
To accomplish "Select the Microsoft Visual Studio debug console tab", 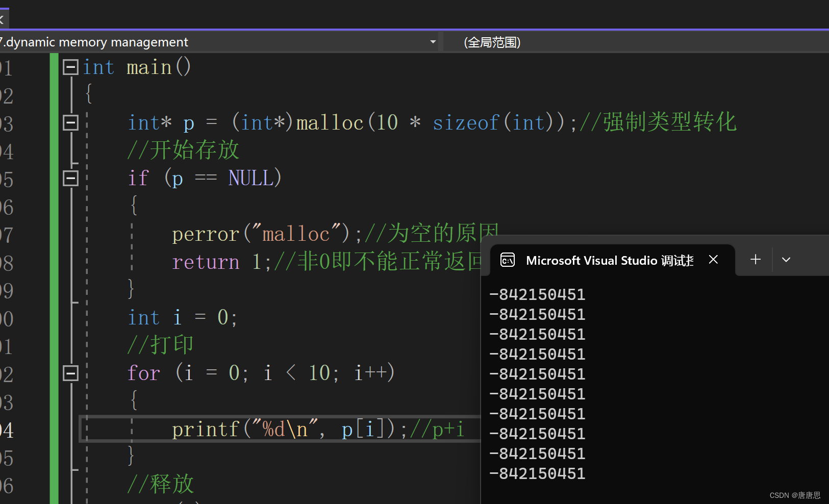I will [x=612, y=260].
